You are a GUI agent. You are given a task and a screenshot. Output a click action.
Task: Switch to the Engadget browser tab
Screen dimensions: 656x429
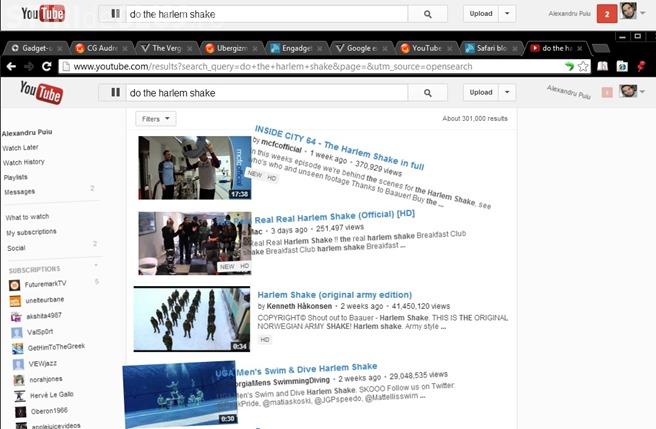pos(295,47)
